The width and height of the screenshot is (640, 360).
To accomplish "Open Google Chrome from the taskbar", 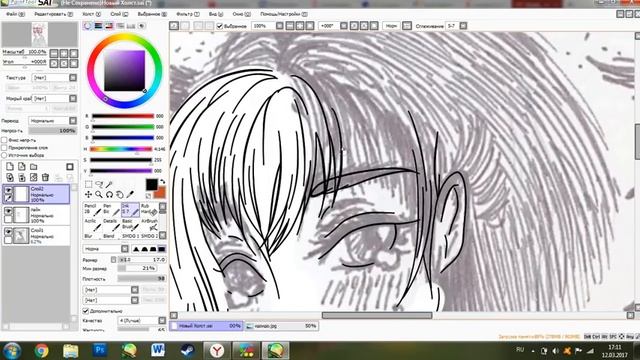I will 41,350.
